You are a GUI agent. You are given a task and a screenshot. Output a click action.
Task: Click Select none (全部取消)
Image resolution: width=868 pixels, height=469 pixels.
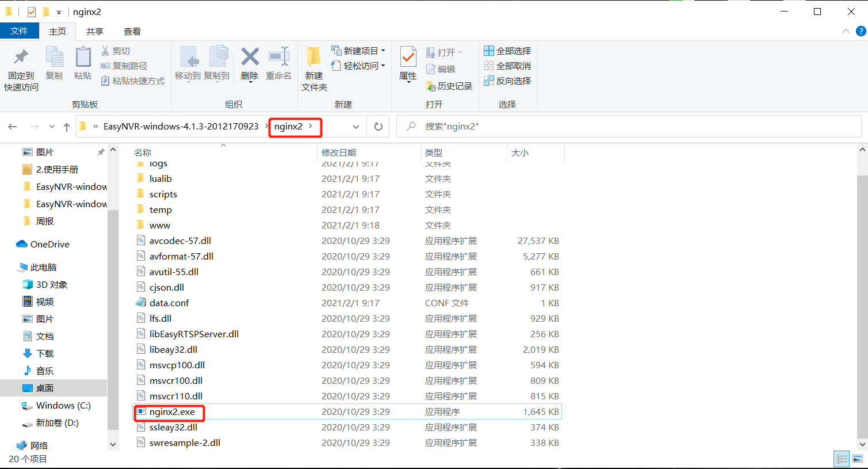(507, 66)
